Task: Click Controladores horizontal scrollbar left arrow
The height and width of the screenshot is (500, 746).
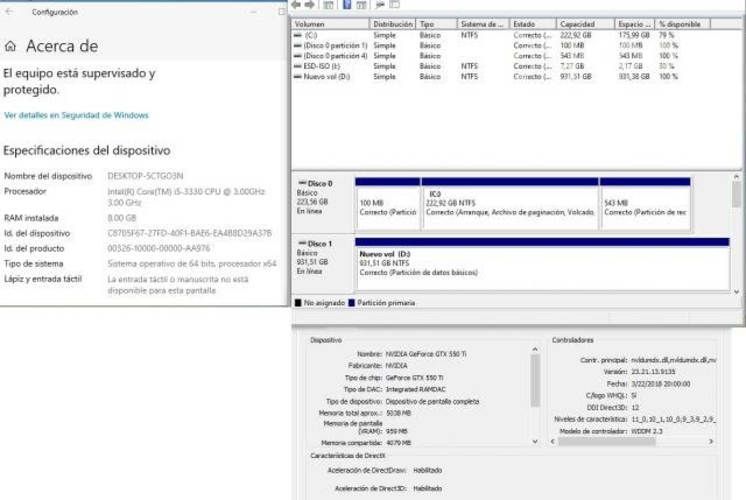Action: 553,441
